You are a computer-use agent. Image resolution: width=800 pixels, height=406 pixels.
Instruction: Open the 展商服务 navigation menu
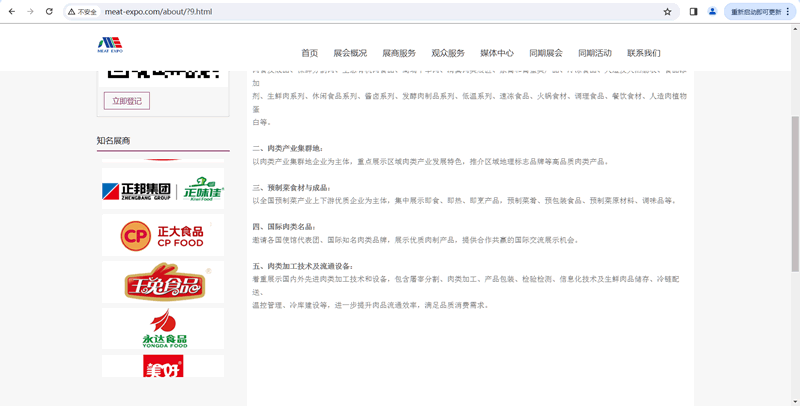[x=399, y=53]
